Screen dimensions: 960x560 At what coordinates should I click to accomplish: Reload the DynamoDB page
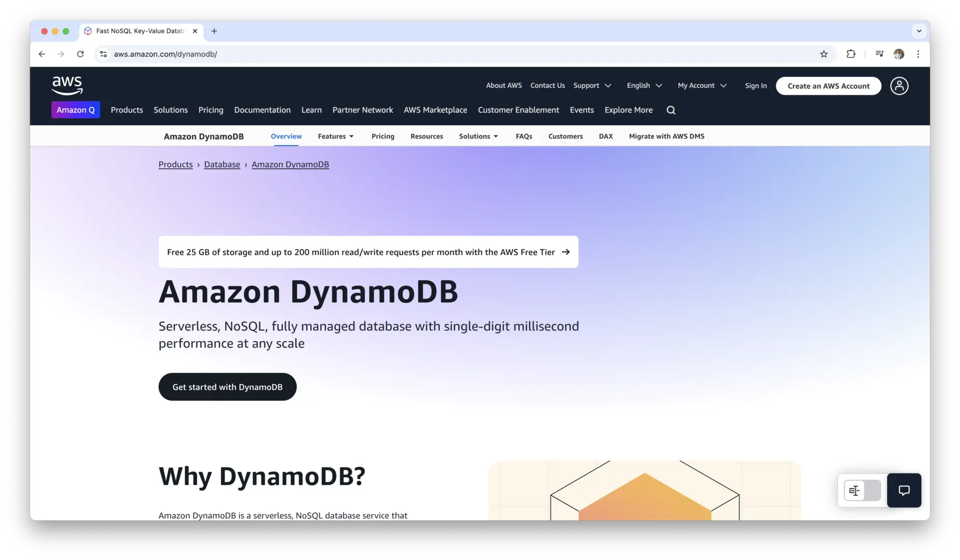pos(80,54)
